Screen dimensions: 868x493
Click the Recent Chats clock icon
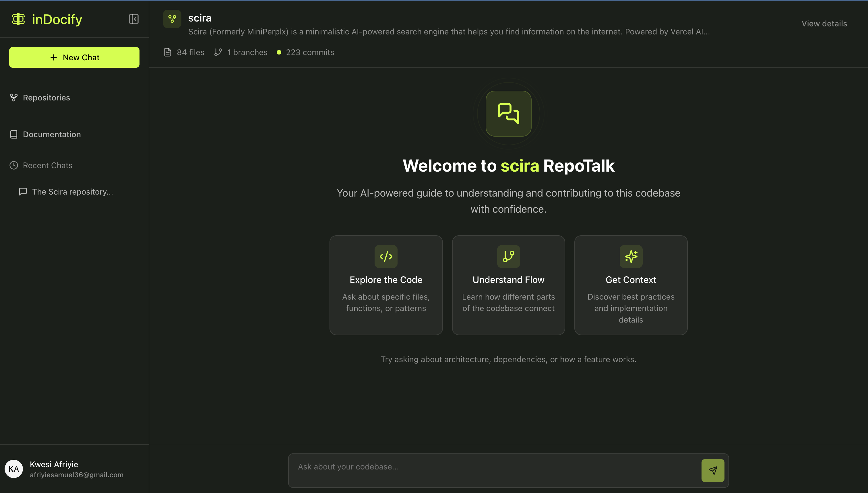tap(13, 165)
